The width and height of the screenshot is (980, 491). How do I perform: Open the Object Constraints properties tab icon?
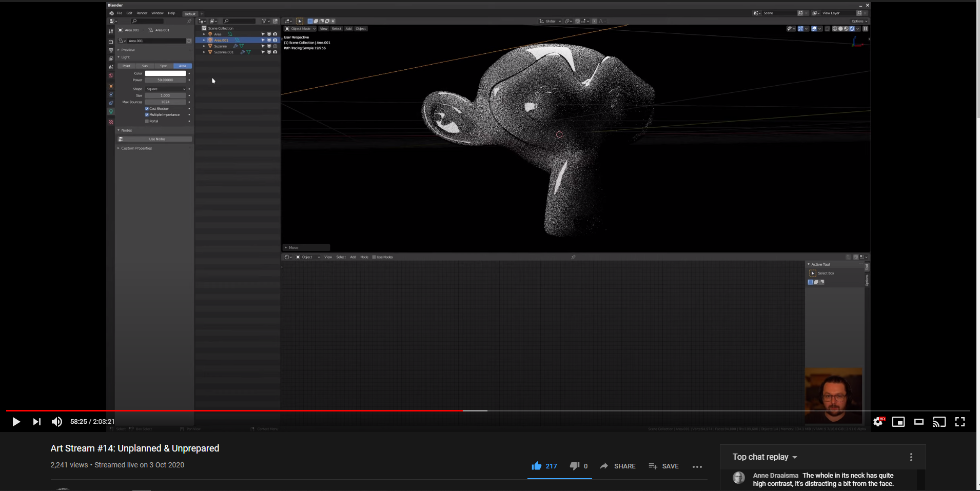pos(111,103)
